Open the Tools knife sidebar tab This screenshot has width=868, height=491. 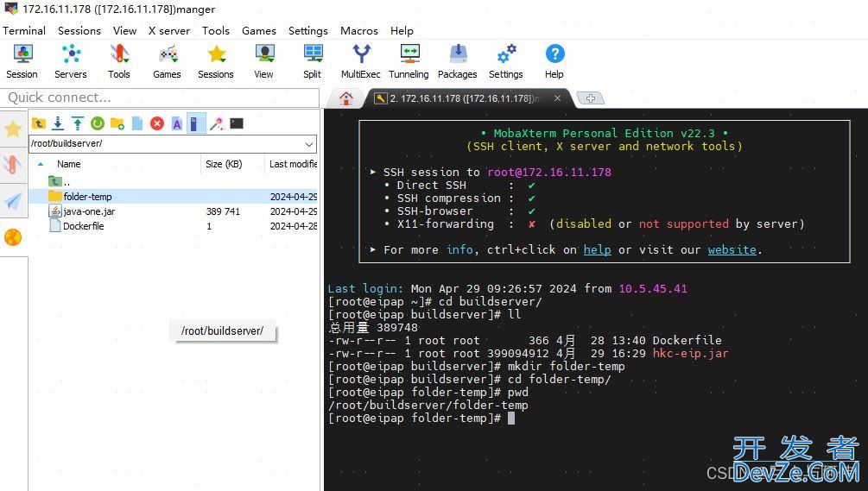click(x=13, y=164)
